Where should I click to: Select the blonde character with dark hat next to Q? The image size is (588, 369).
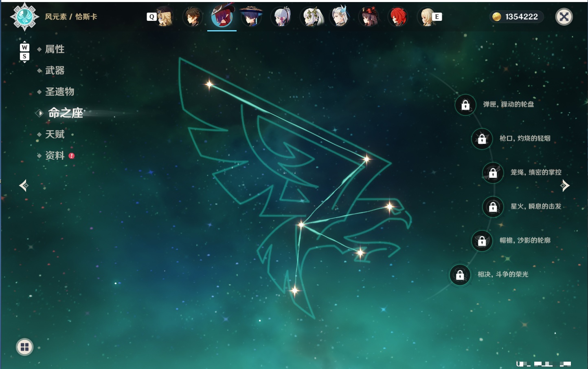(165, 17)
